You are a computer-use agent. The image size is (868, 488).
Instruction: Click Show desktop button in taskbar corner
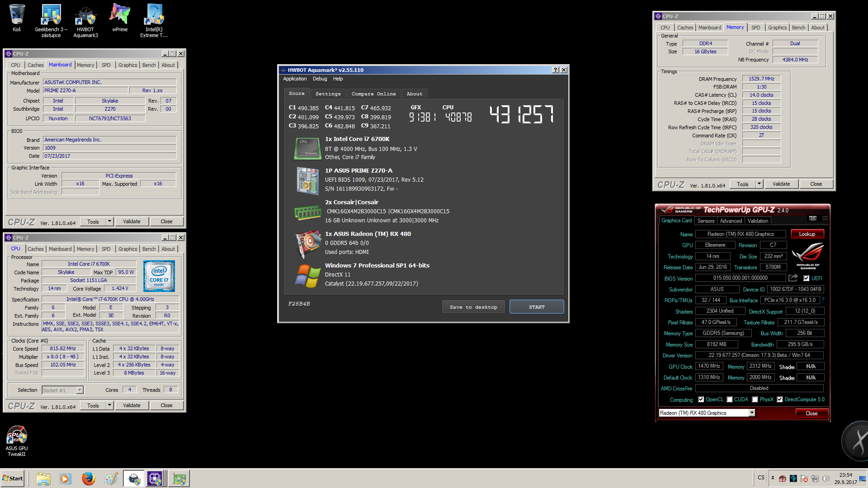(x=863, y=479)
